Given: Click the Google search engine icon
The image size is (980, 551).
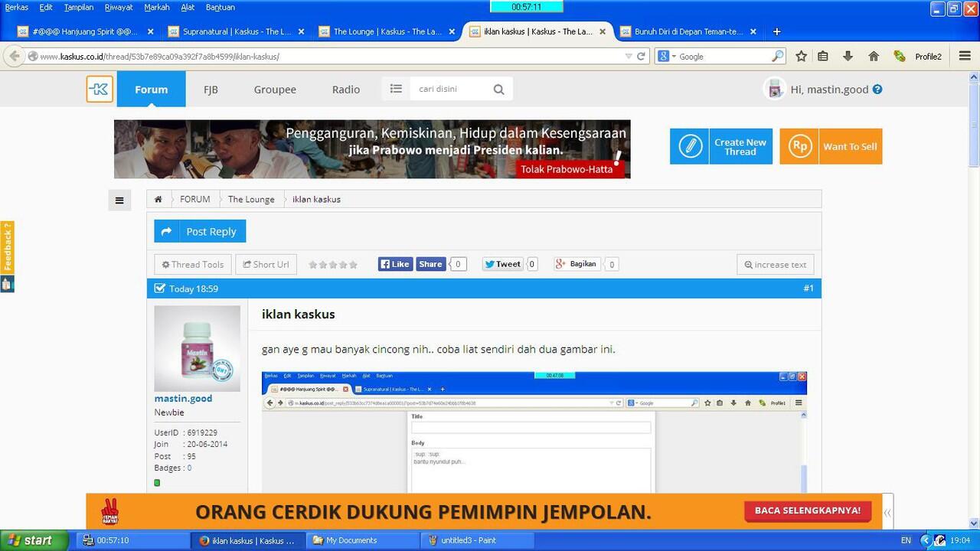Looking at the screenshot, I should click(x=663, y=56).
